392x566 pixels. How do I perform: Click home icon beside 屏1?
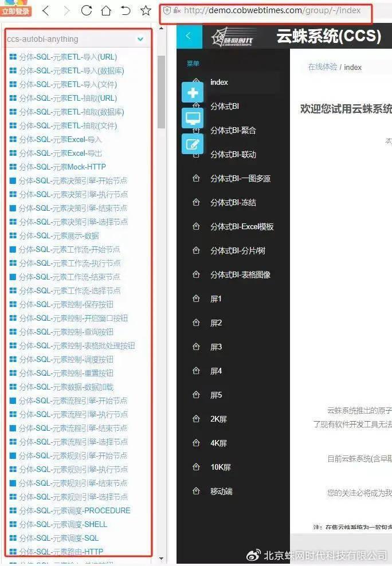pos(196,298)
